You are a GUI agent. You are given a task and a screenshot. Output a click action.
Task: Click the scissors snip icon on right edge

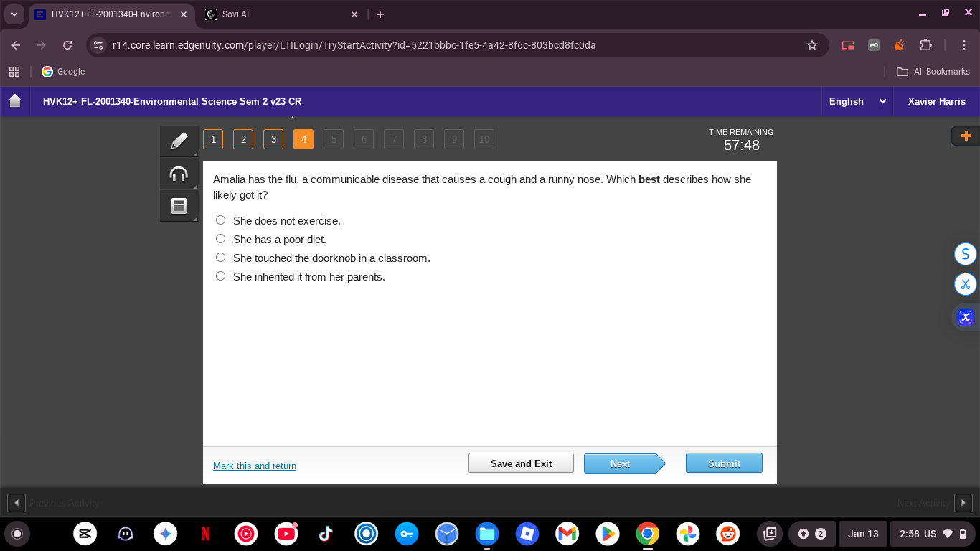(x=965, y=284)
